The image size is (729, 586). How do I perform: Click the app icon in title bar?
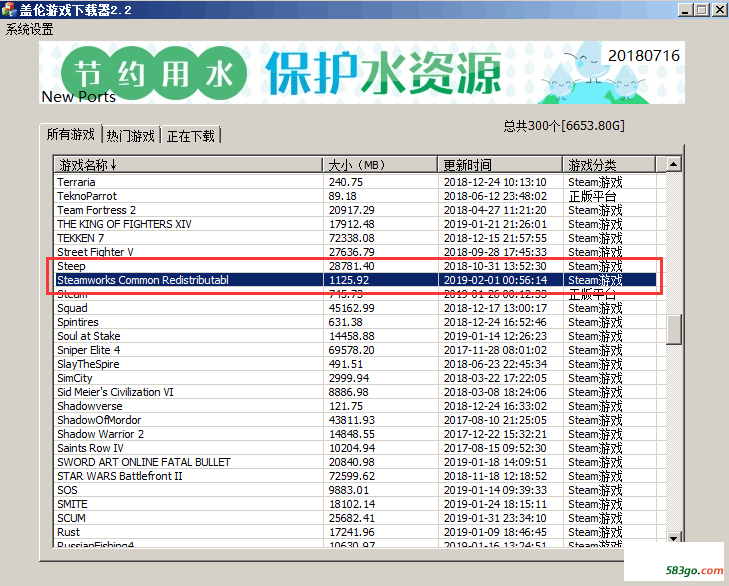click(9, 9)
